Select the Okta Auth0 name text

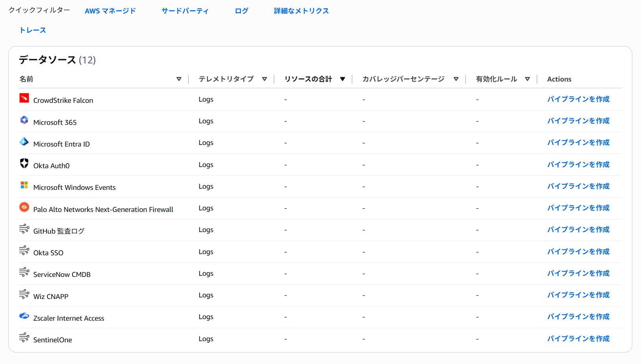point(51,166)
